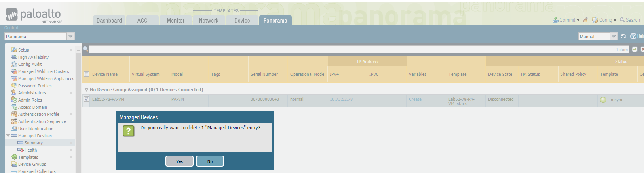Open Authentication Profile page
Viewport: 644px width, 173px height.
click(x=39, y=114)
